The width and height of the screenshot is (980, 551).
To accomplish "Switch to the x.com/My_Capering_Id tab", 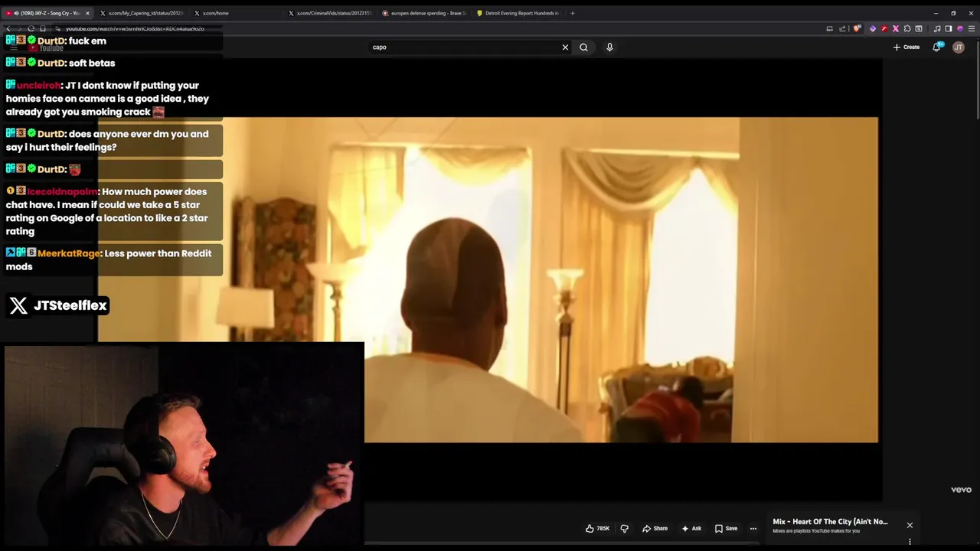I will click(x=142, y=13).
